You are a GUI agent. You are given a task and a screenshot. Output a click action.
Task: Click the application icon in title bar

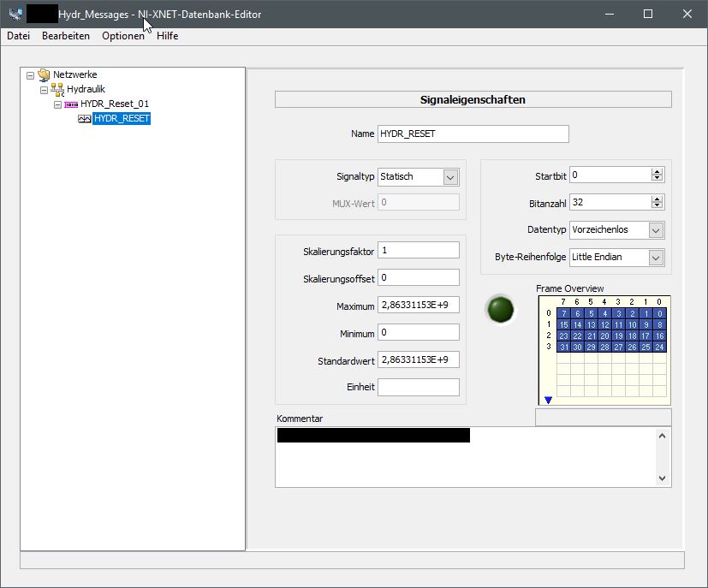14,15
